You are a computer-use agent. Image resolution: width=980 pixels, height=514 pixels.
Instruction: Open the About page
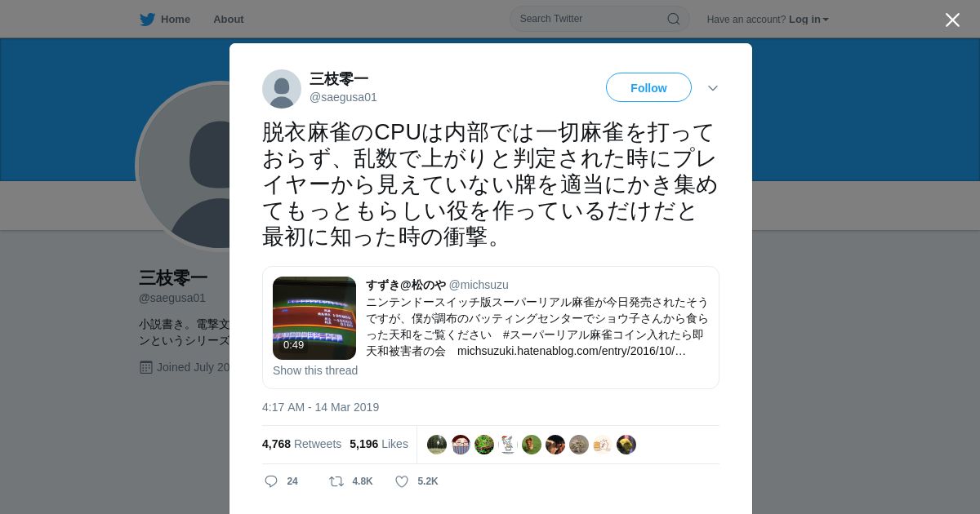(x=229, y=20)
